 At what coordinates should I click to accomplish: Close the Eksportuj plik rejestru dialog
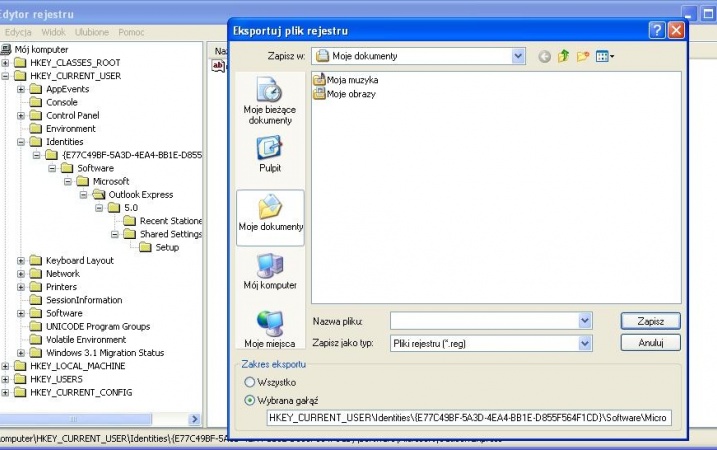tap(676, 31)
